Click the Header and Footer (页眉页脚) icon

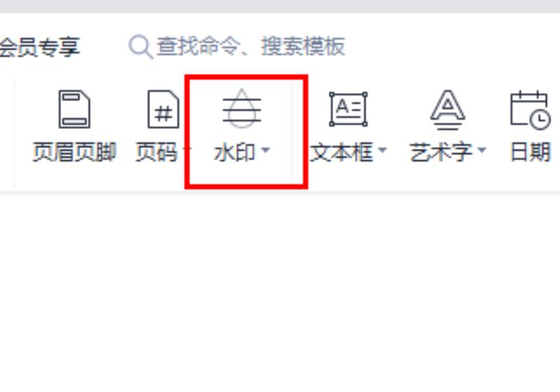click(x=74, y=109)
